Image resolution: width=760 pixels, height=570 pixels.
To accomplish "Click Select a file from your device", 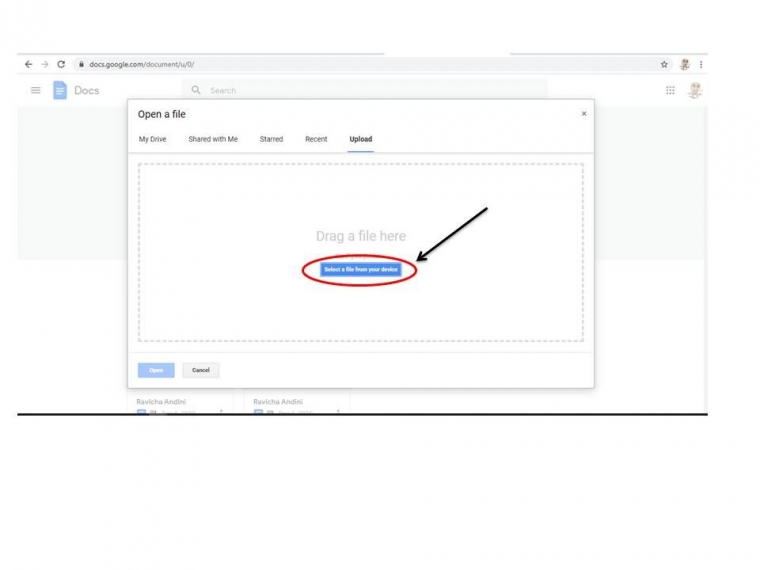I will [x=361, y=269].
